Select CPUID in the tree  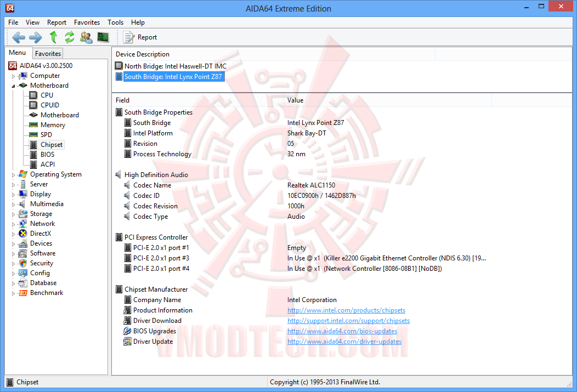pos(50,105)
